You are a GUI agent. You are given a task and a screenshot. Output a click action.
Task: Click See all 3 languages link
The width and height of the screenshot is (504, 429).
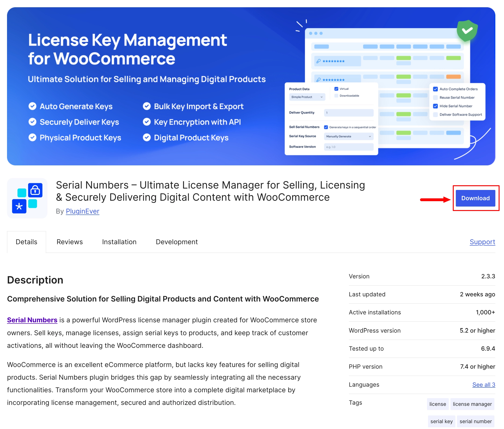[483, 385]
